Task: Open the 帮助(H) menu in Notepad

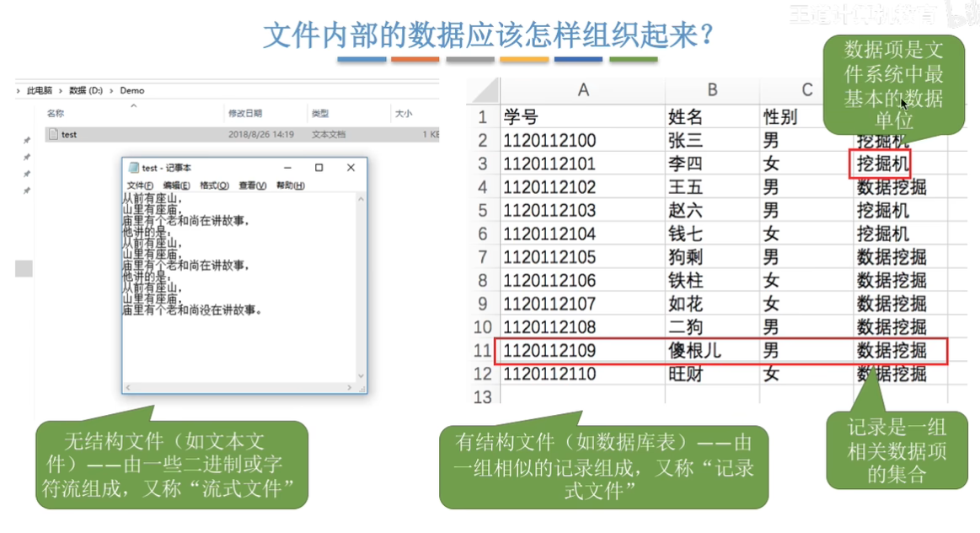Action: tap(291, 186)
